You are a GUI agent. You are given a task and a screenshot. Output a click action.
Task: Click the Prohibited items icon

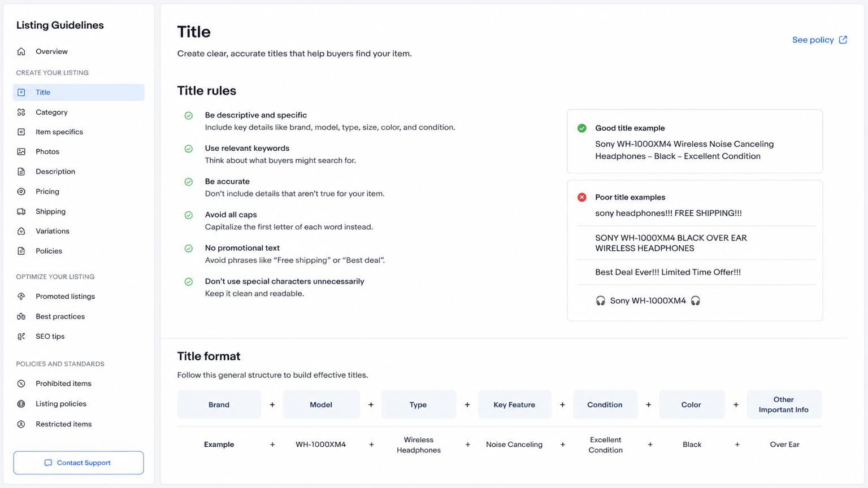(x=21, y=384)
